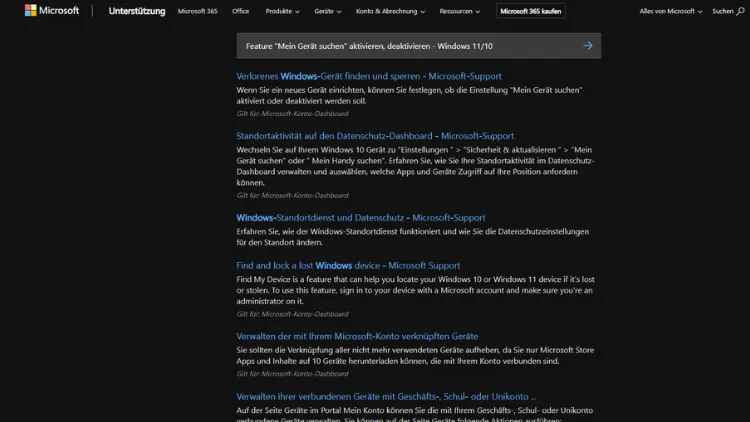Submit search with the arrow button

coord(588,46)
